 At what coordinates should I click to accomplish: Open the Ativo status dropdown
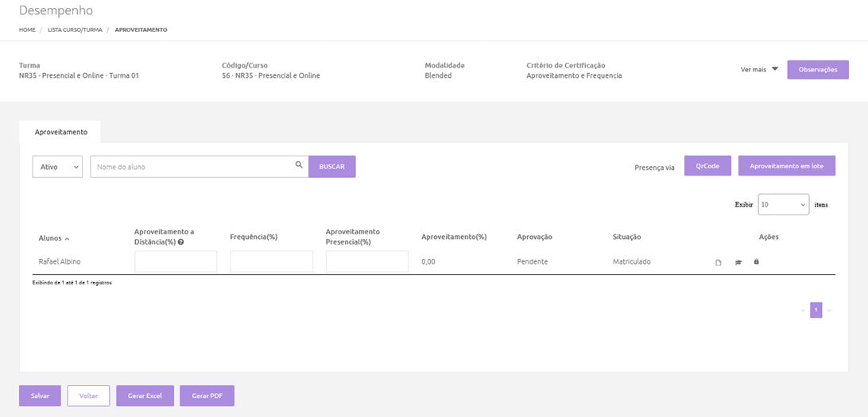[x=57, y=167]
